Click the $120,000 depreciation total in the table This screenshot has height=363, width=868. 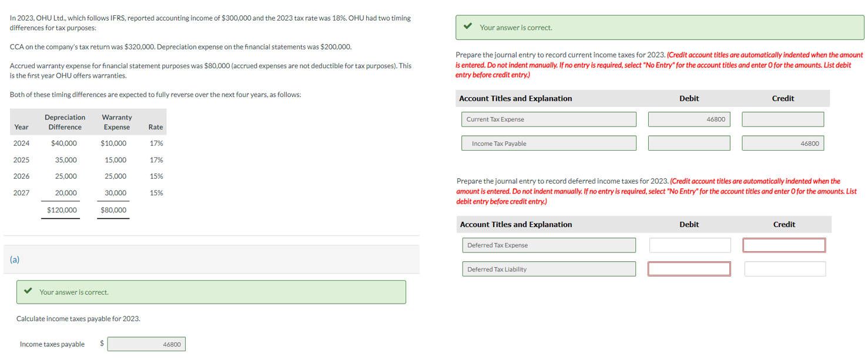coord(61,209)
